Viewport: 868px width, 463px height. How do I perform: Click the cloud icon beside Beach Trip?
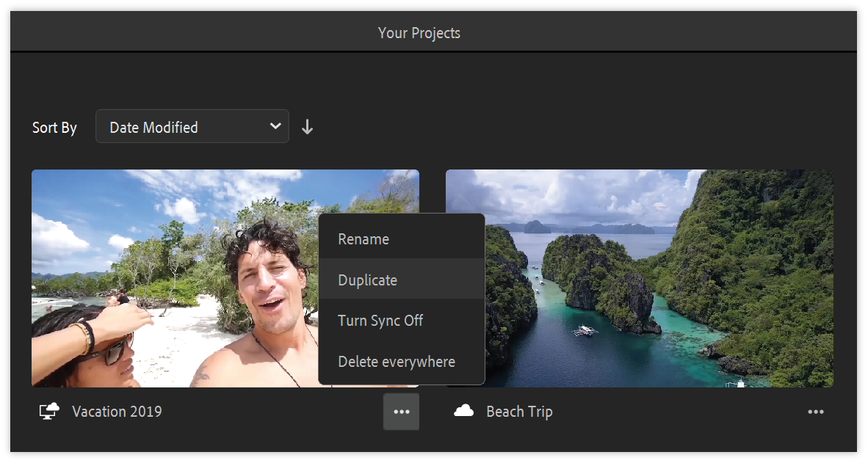[x=463, y=411]
